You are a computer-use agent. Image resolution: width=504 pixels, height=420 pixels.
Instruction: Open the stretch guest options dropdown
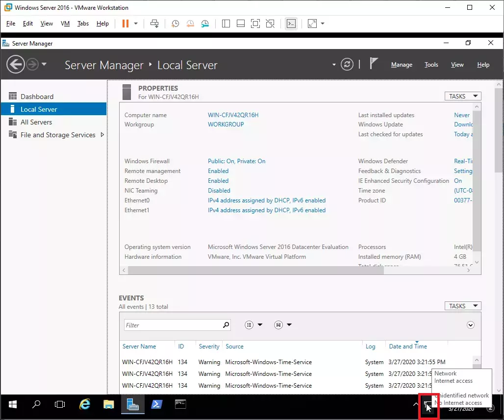(x=323, y=24)
